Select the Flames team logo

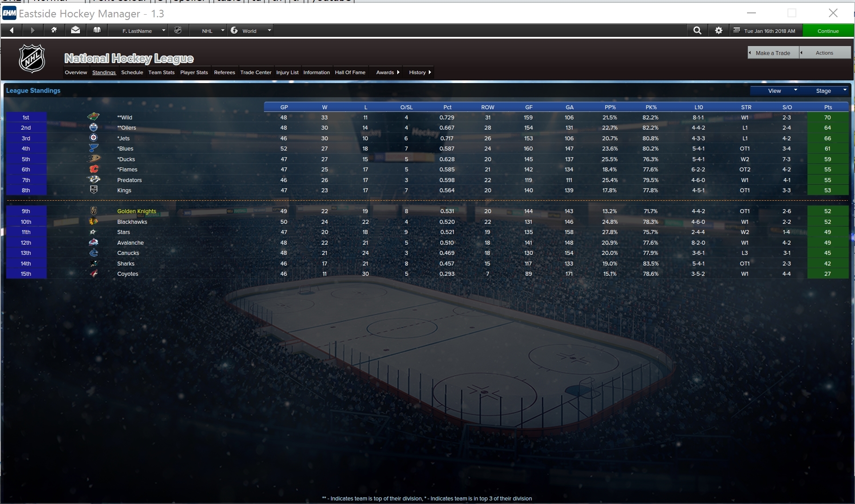coord(93,169)
